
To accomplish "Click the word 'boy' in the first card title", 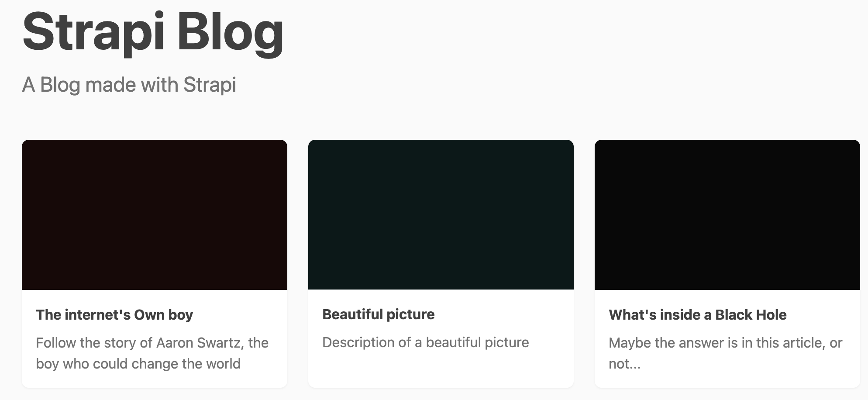I will point(180,315).
